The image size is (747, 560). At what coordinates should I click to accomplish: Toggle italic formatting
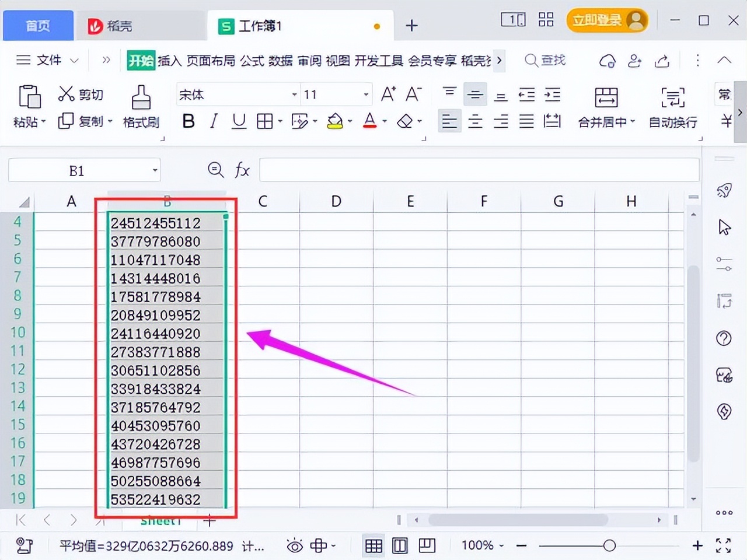214,121
